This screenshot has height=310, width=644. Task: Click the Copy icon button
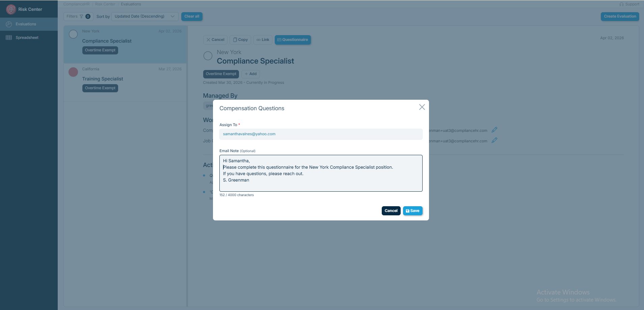[240, 40]
